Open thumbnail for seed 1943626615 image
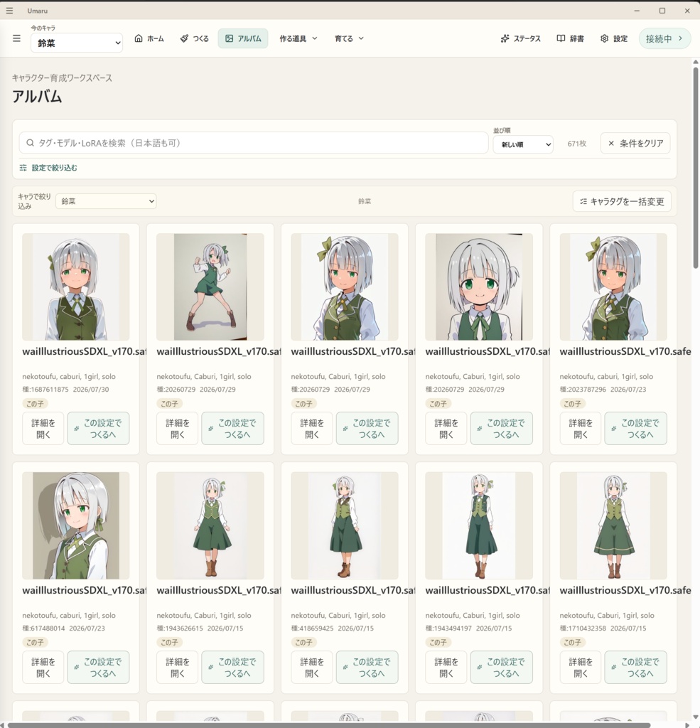The width and height of the screenshot is (700, 728). (x=210, y=525)
